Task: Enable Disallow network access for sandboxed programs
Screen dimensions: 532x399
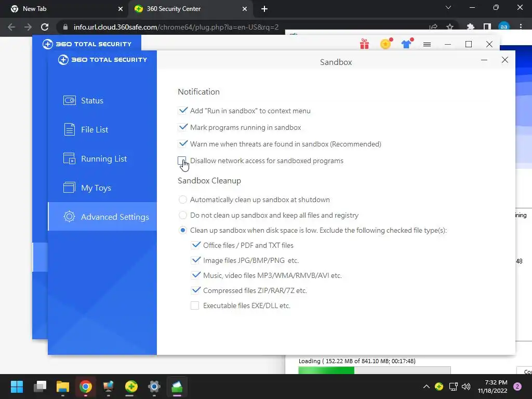Action: [x=182, y=161]
